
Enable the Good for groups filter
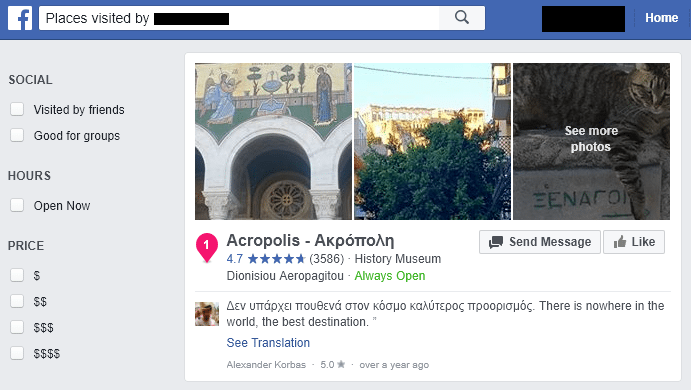pos(17,135)
